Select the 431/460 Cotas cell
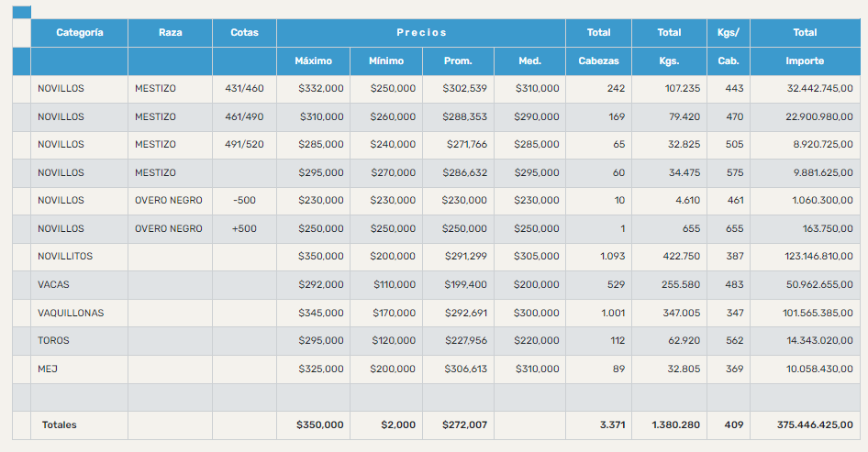 pyautogui.click(x=244, y=89)
